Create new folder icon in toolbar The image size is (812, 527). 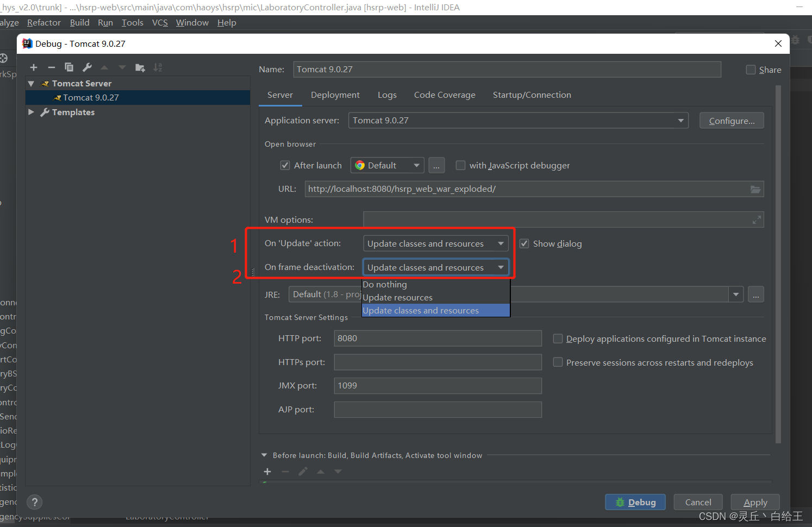(x=140, y=67)
